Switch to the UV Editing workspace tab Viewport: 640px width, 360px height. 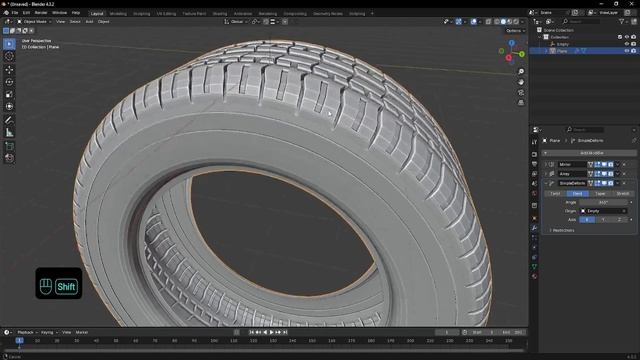point(166,13)
